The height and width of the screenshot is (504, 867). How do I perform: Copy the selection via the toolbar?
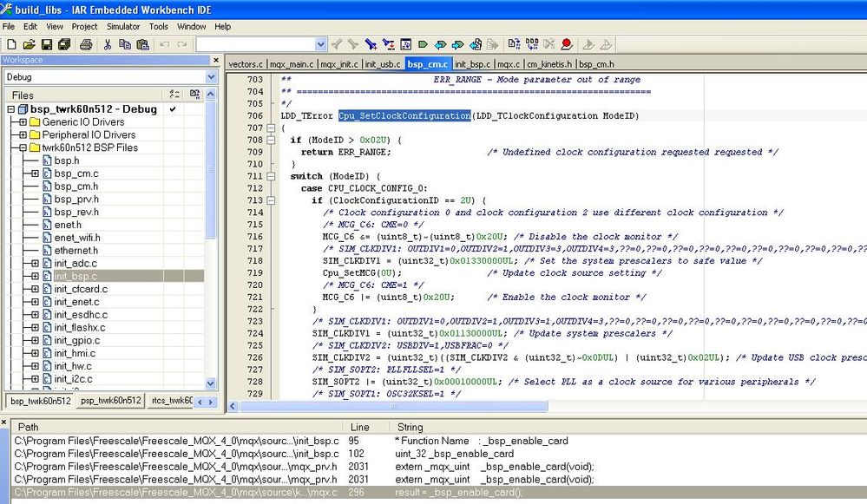125,44
